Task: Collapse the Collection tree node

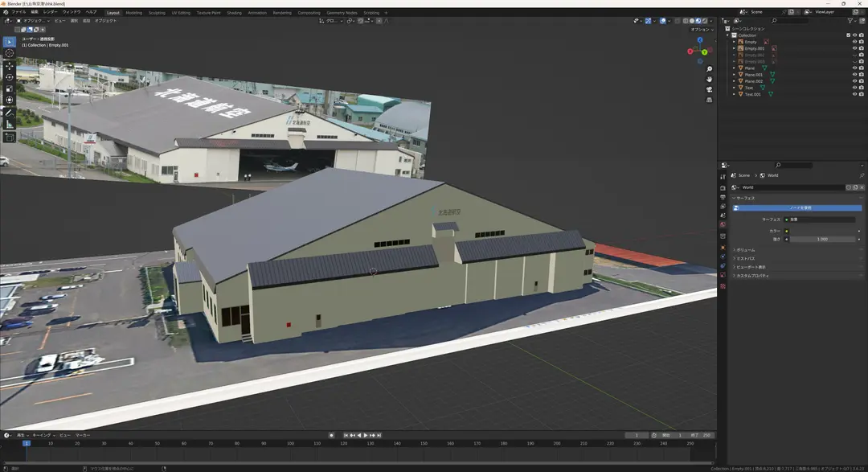Action: point(728,35)
